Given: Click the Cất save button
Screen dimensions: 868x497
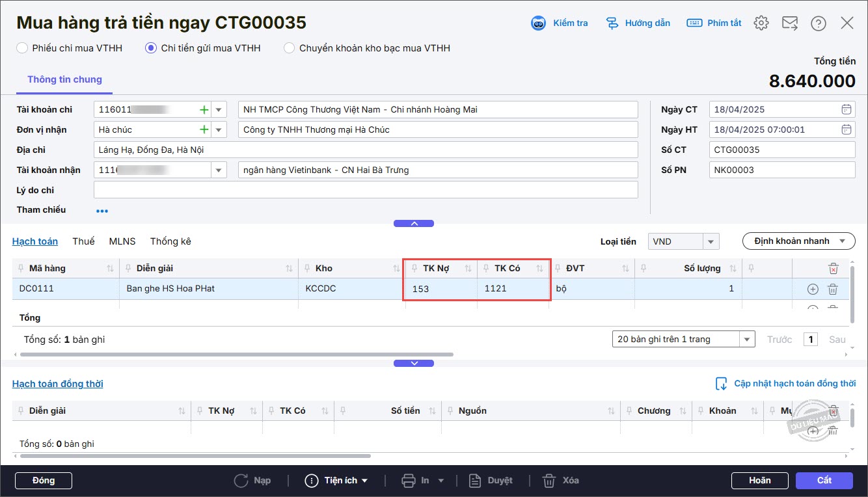Looking at the screenshot, I should [x=824, y=481].
